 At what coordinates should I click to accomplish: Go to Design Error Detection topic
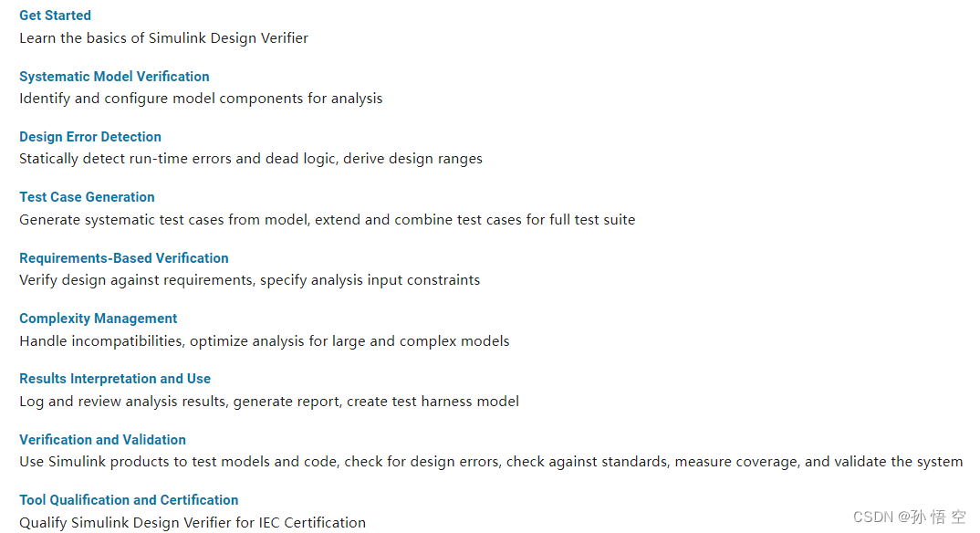(90, 137)
